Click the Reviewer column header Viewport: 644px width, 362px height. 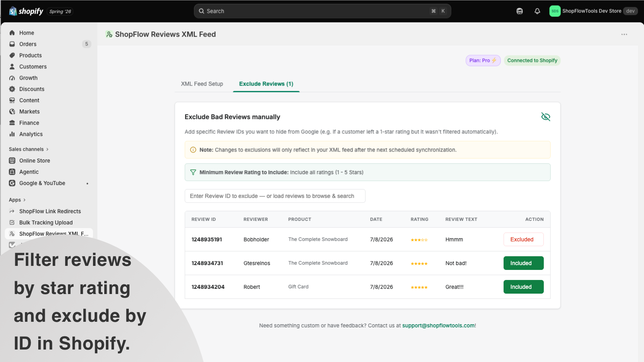pyautogui.click(x=256, y=219)
